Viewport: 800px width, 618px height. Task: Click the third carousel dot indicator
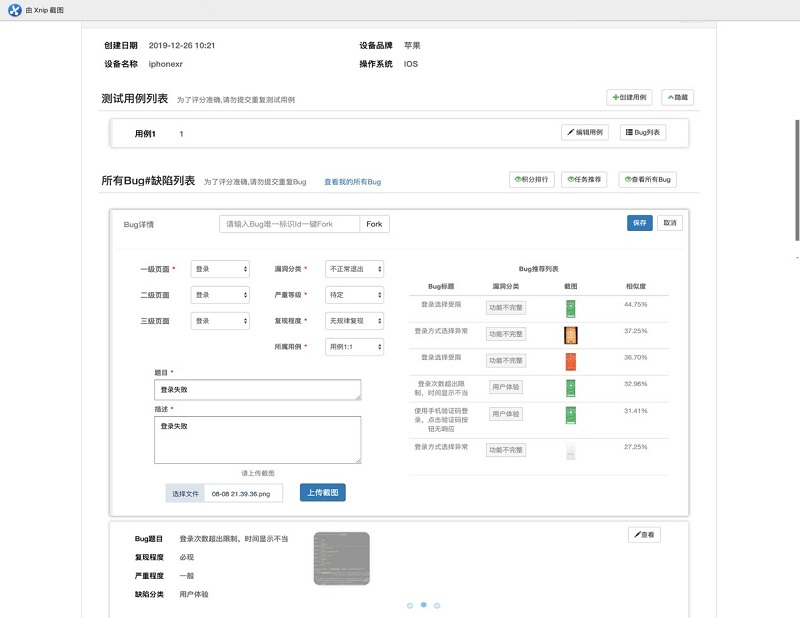click(438, 605)
